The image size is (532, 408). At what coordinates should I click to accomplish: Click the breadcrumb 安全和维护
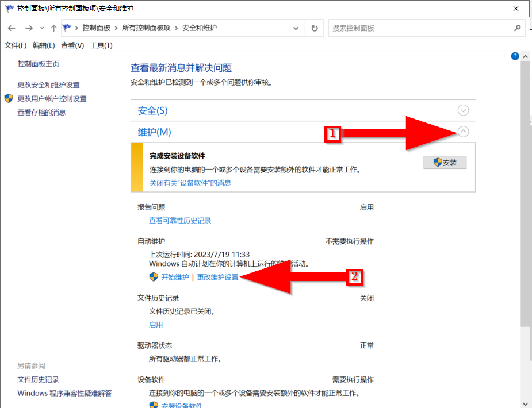click(200, 28)
